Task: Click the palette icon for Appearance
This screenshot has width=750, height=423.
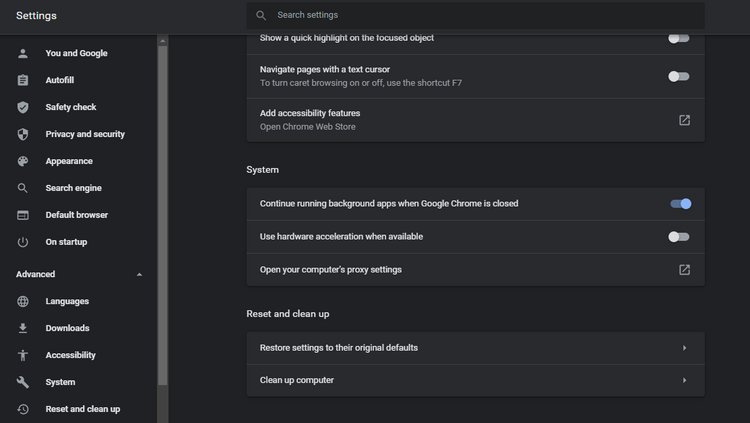Action: (x=22, y=161)
